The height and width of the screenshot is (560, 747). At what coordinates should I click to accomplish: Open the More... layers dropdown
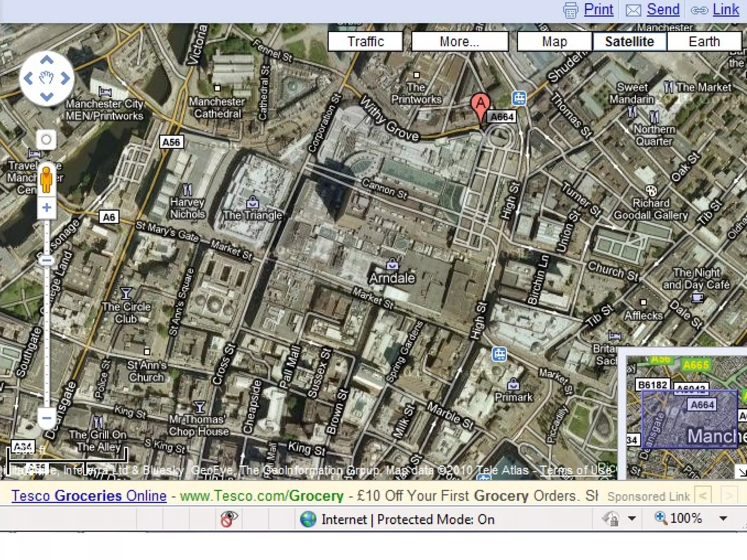click(x=459, y=42)
